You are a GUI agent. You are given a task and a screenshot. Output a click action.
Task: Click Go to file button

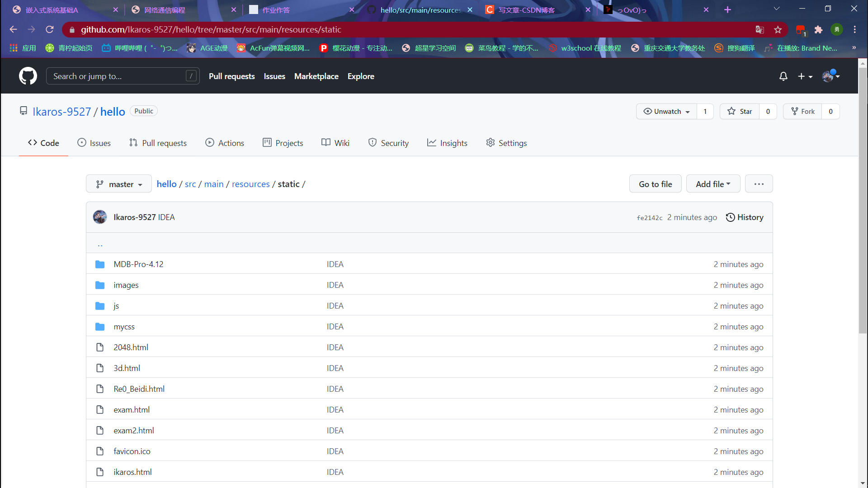[x=655, y=183]
